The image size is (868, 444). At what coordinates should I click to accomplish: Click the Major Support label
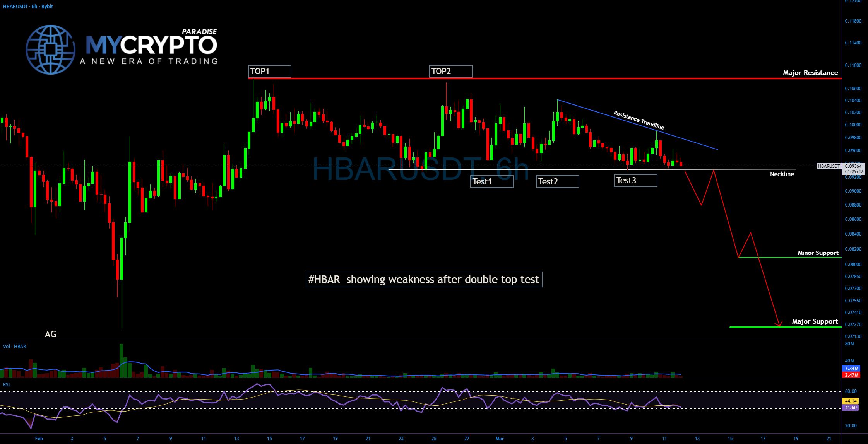815,321
